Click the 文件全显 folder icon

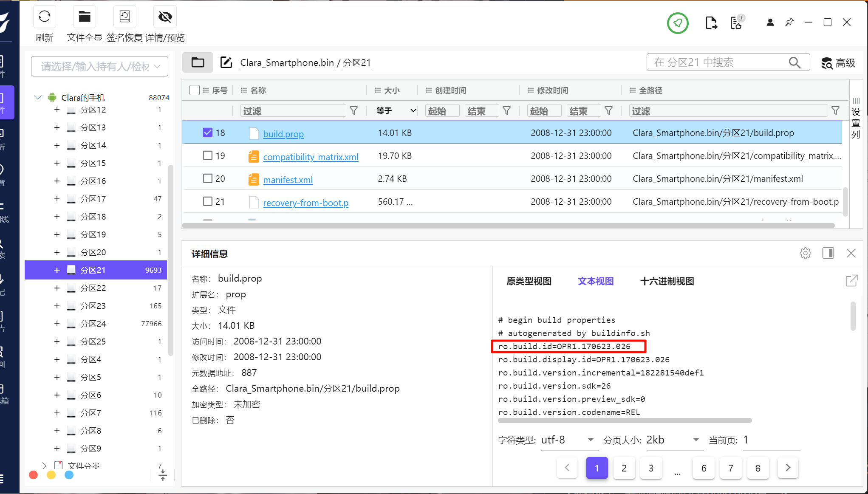[x=84, y=17]
